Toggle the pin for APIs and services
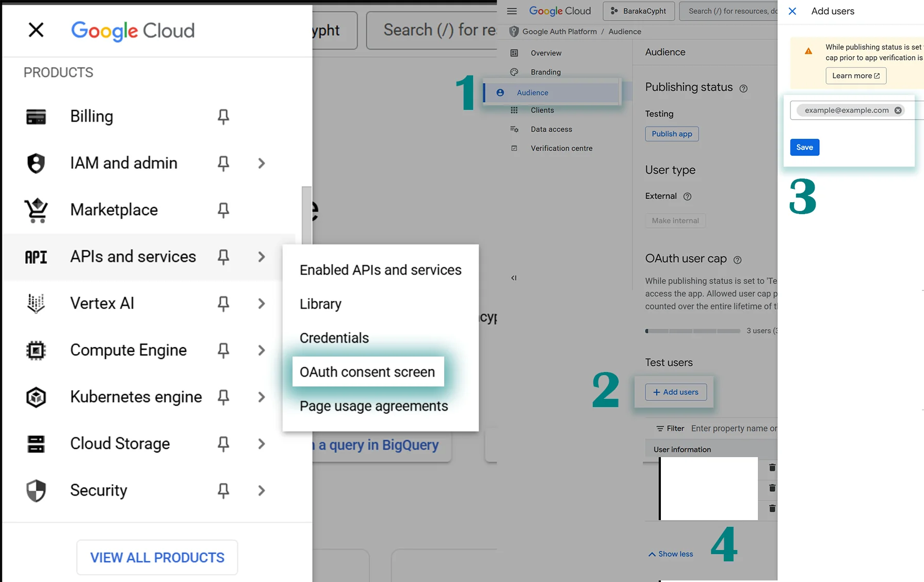924x582 pixels. (x=223, y=257)
